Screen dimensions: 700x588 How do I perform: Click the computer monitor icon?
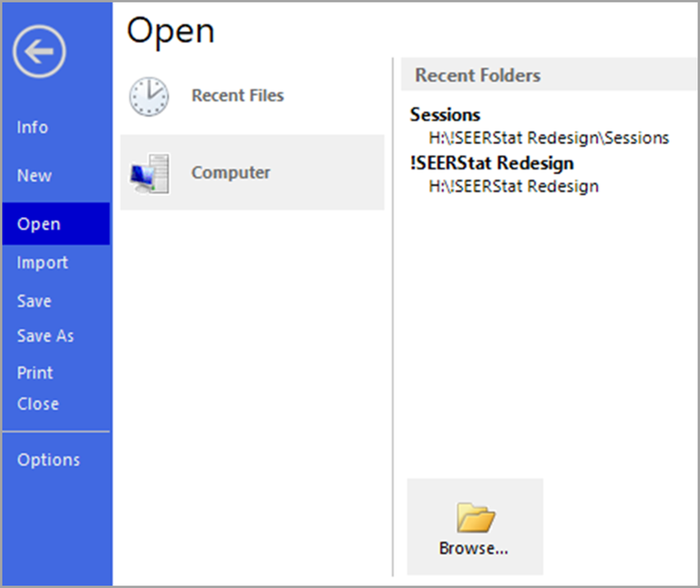[149, 173]
